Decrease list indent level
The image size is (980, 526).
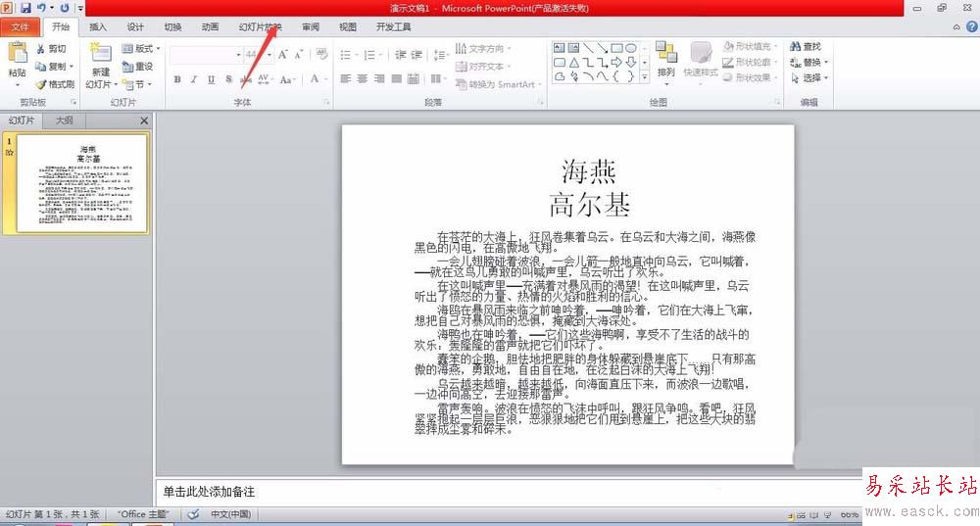pyautogui.click(x=401, y=55)
